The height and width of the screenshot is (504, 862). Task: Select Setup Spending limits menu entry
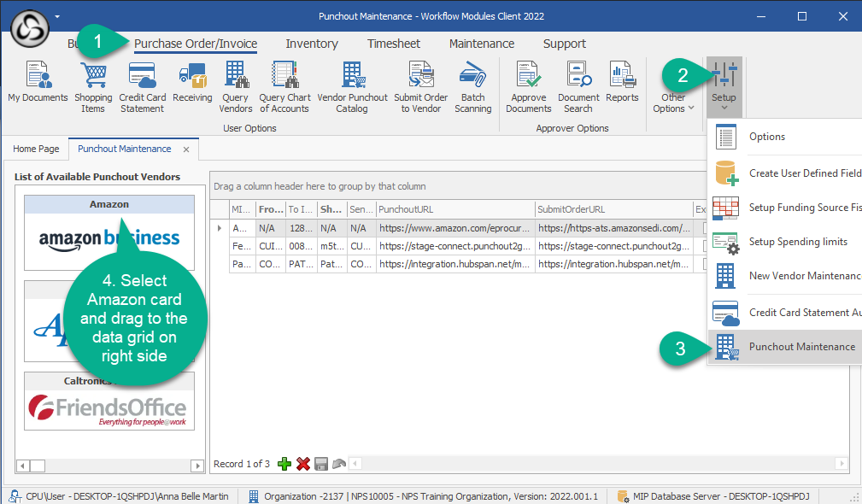click(x=797, y=242)
